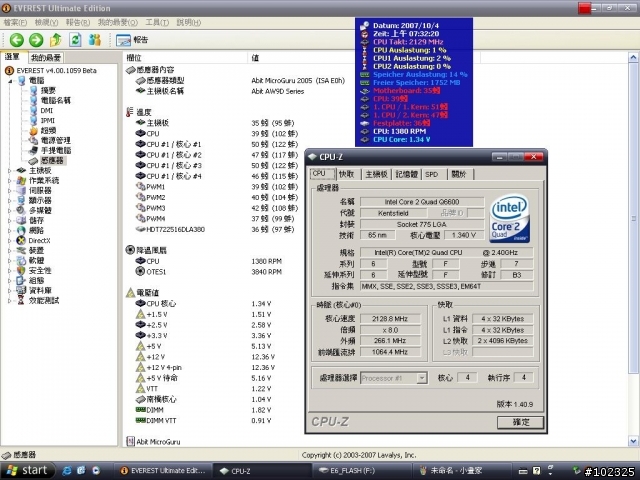The image size is (640, 480).
Task: Select the PWM3 temperature row
Action: point(216,208)
